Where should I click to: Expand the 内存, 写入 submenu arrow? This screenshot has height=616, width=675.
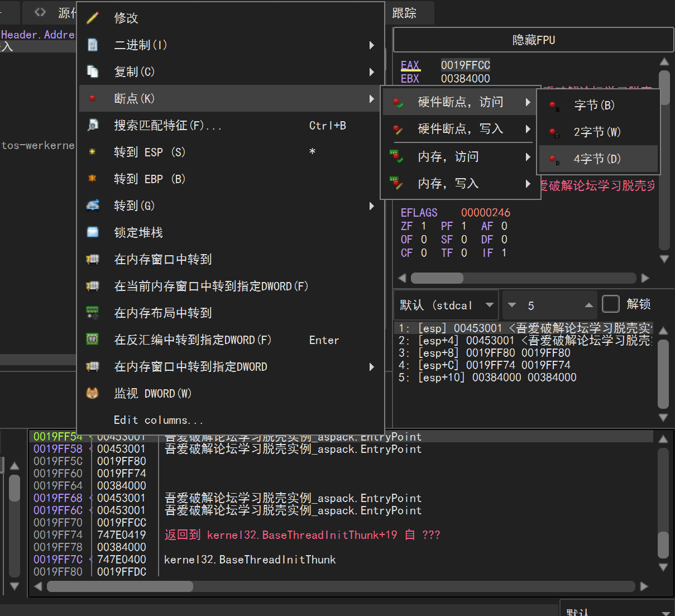[x=528, y=184]
